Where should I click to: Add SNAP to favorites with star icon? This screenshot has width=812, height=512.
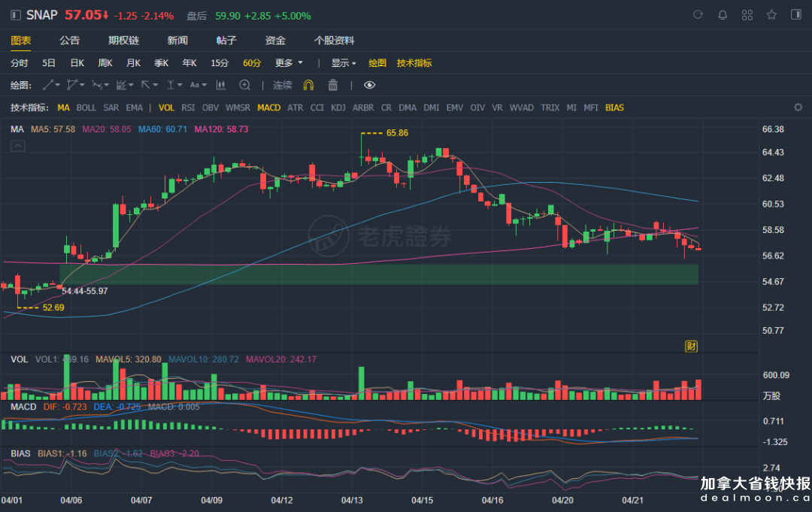771,15
